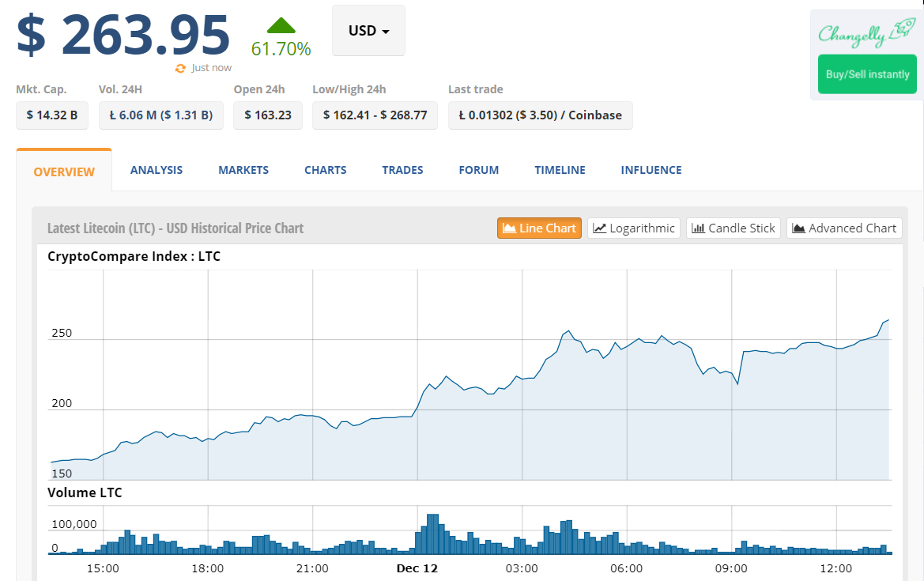View the Timeline tab
The width and height of the screenshot is (924, 581).
(x=560, y=170)
